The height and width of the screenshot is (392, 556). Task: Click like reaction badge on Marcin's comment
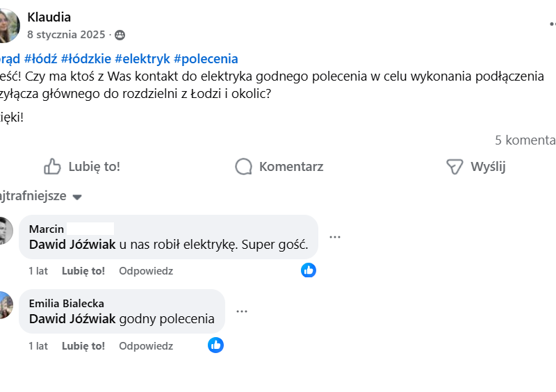coord(309,270)
